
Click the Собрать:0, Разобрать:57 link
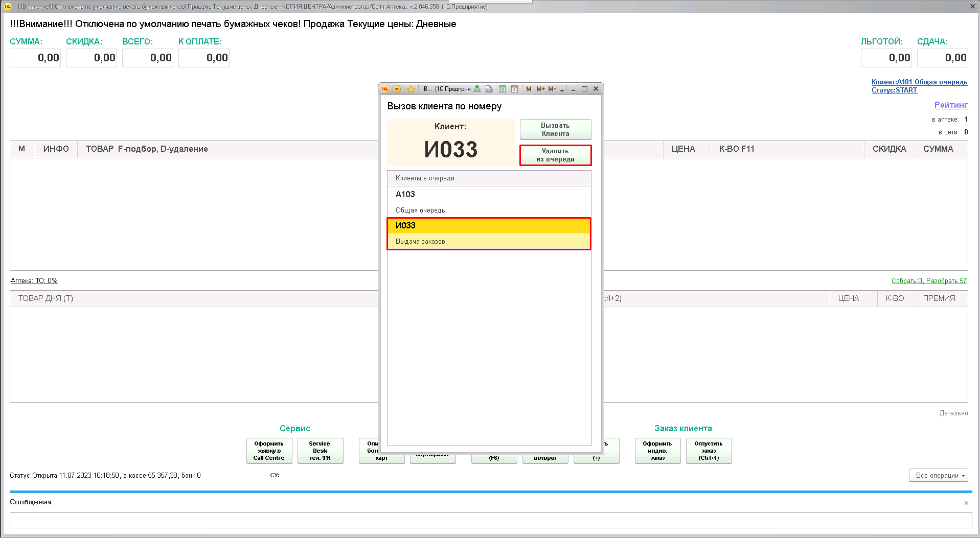[929, 280]
